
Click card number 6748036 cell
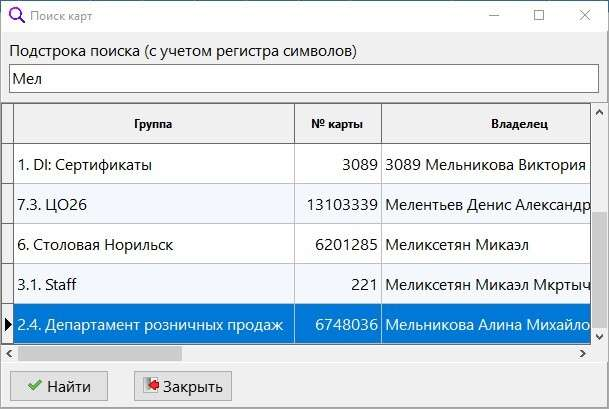[x=338, y=324]
